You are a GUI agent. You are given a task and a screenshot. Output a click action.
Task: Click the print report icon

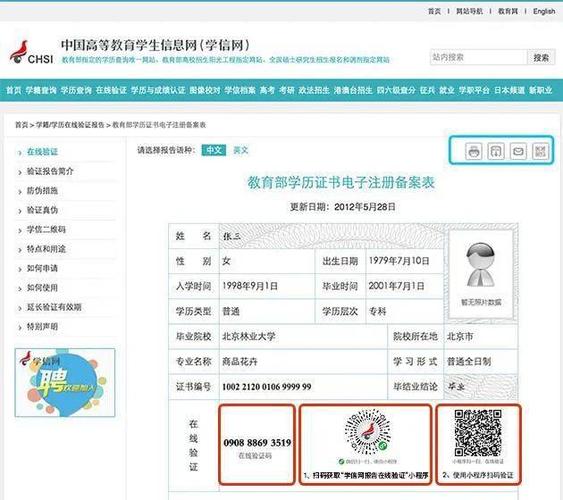point(474,151)
